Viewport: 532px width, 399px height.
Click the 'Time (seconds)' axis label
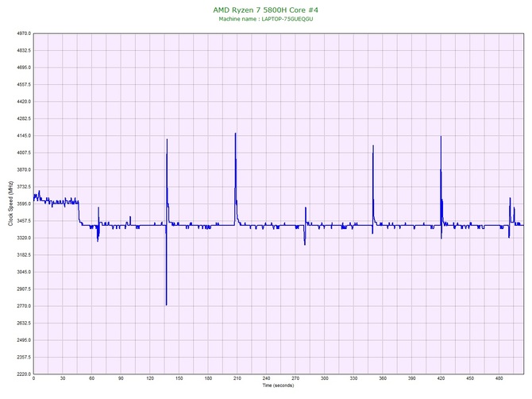278,385
